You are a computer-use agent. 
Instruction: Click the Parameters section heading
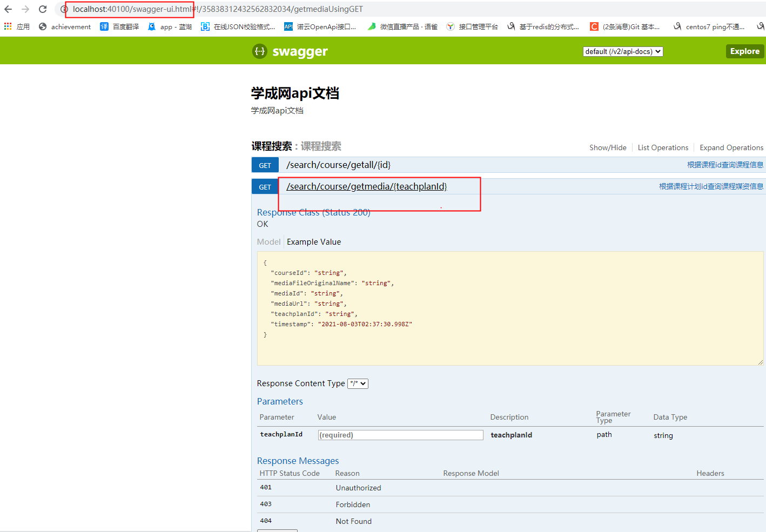pyautogui.click(x=280, y=401)
